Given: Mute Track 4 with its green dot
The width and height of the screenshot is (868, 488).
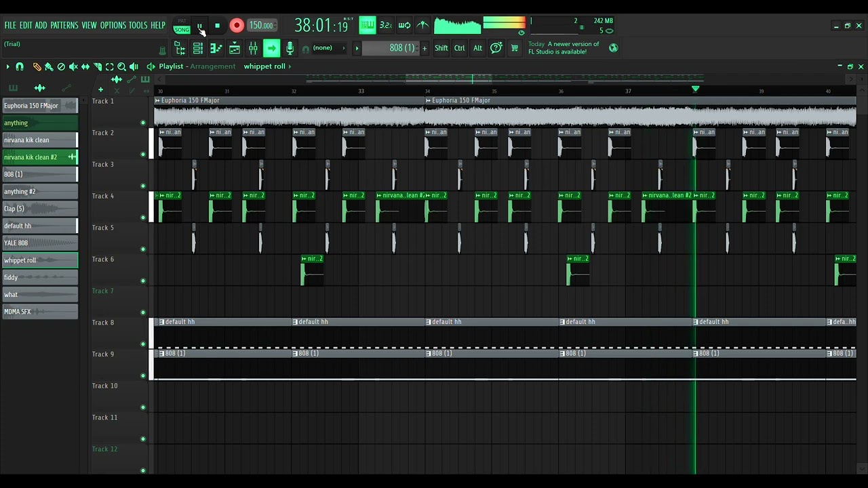Looking at the screenshot, I should (142, 218).
